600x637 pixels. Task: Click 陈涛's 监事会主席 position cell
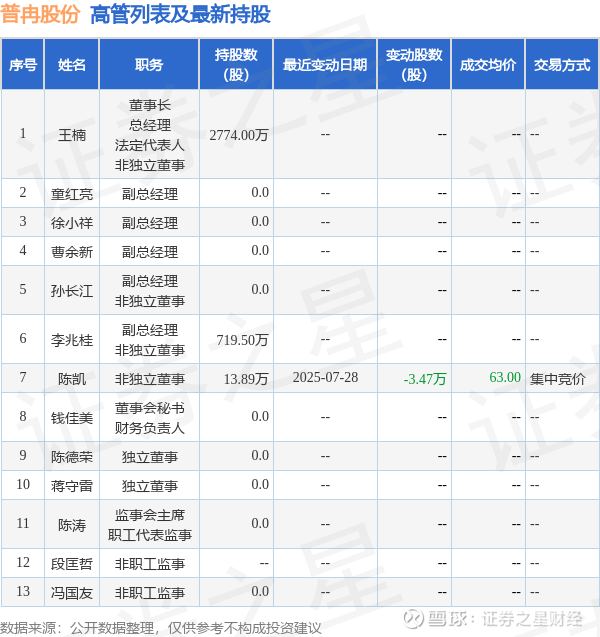click(149, 525)
